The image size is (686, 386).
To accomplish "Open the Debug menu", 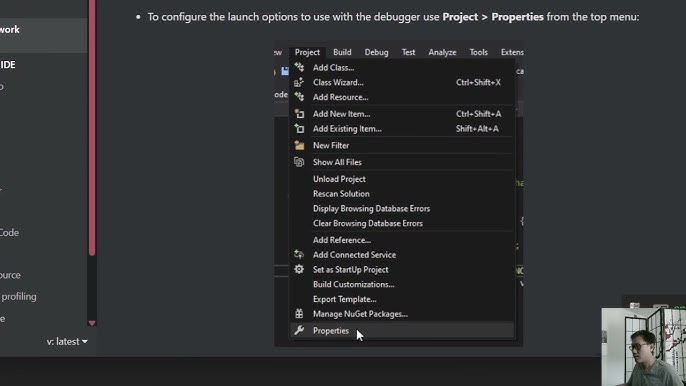I will (x=376, y=52).
